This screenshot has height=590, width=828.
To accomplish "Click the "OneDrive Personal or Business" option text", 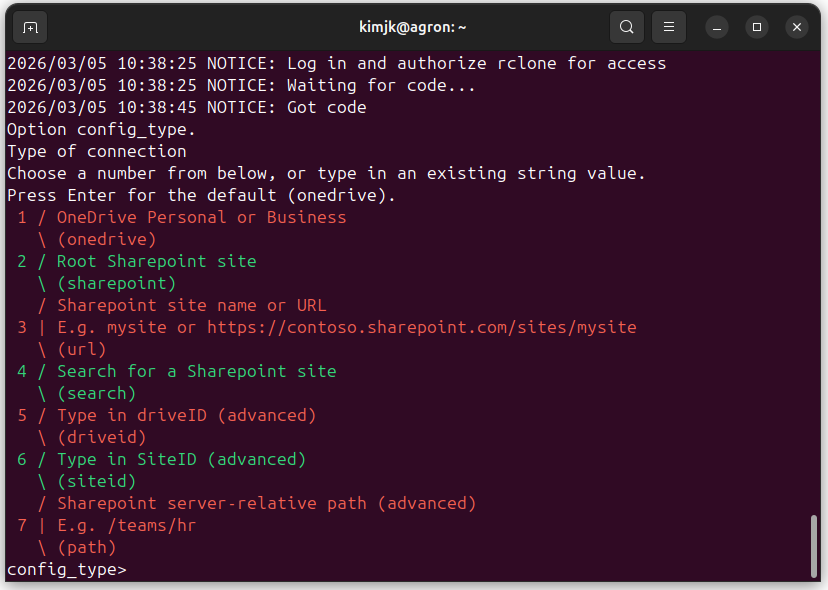I will click(201, 217).
